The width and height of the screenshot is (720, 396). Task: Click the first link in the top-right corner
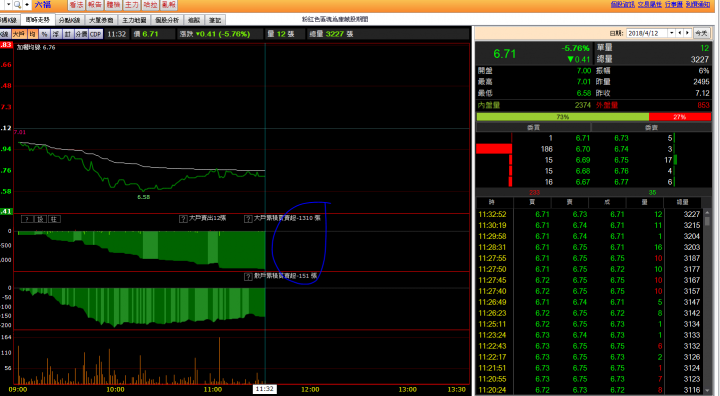click(623, 4)
